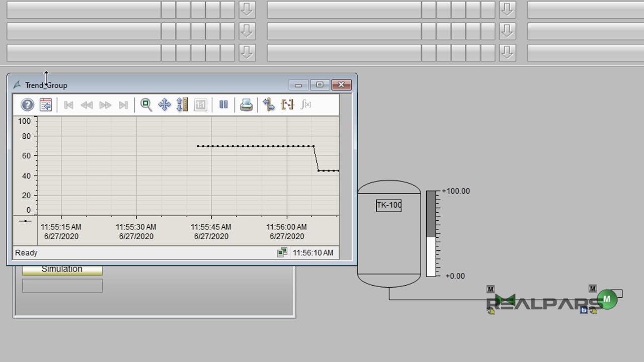Click the input field below Simulation
644x362 pixels.
click(62, 285)
